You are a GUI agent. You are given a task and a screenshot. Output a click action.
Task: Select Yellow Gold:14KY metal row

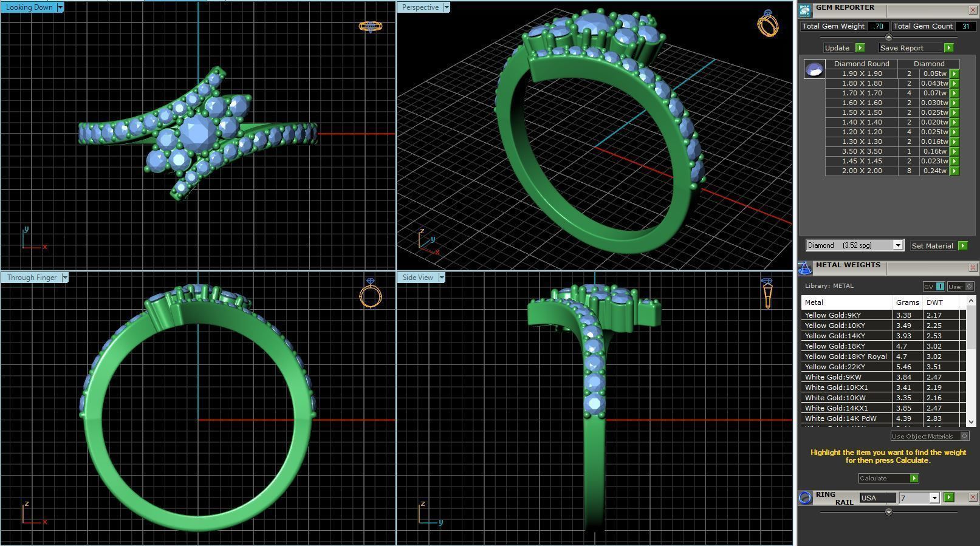click(883, 336)
